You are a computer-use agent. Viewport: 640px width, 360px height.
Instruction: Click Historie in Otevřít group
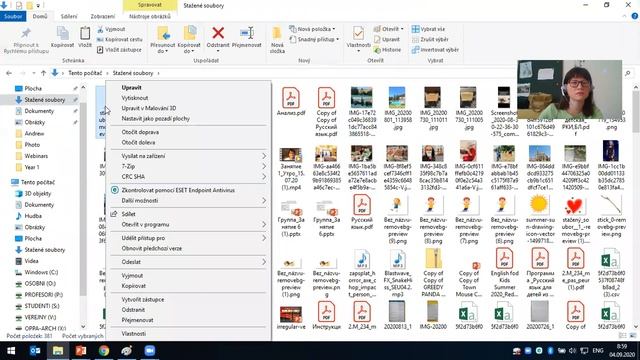coord(387,50)
